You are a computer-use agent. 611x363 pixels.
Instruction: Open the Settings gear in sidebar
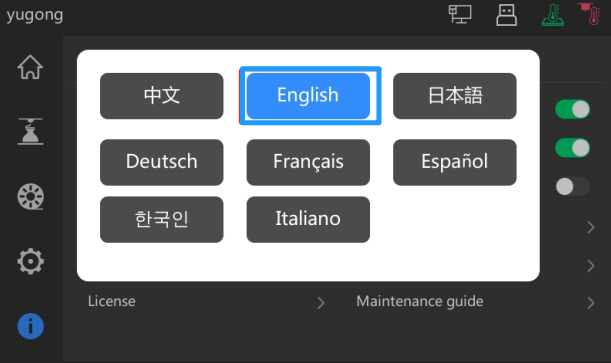point(30,261)
